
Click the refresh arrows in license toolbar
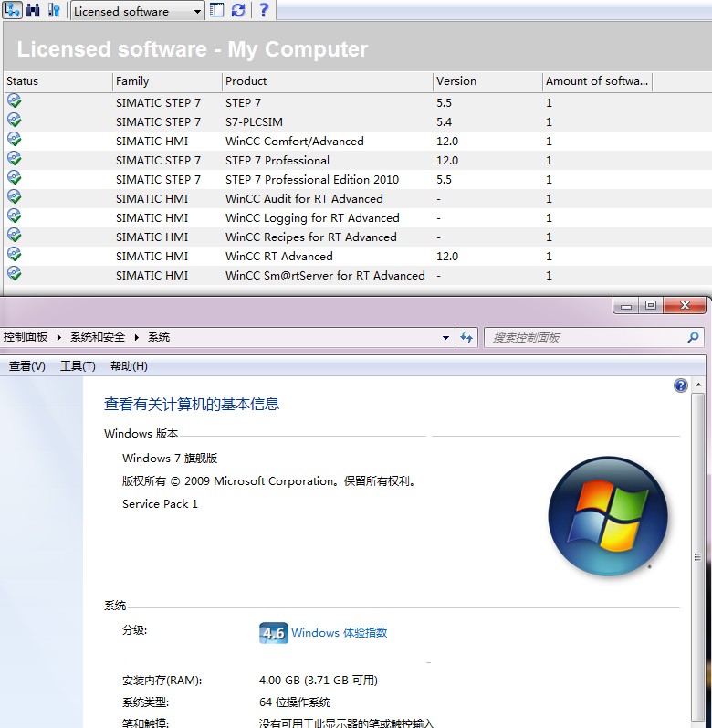coord(238,10)
